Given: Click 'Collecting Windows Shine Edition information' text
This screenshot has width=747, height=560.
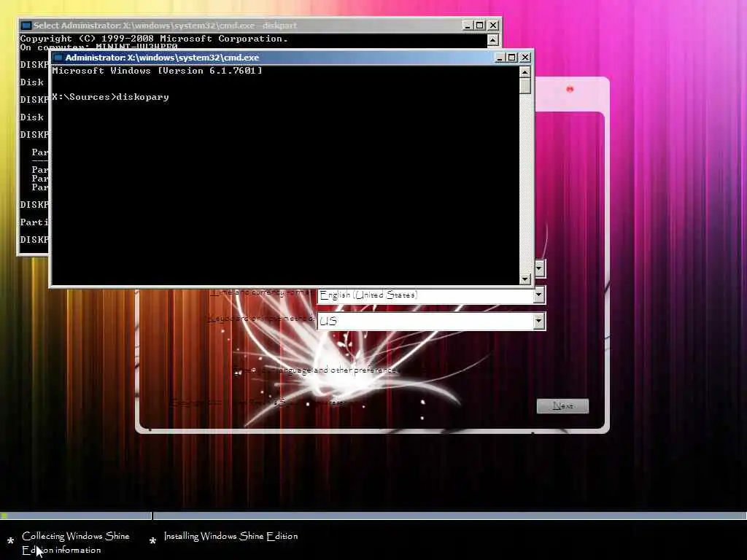Looking at the screenshot, I should (76, 542).
